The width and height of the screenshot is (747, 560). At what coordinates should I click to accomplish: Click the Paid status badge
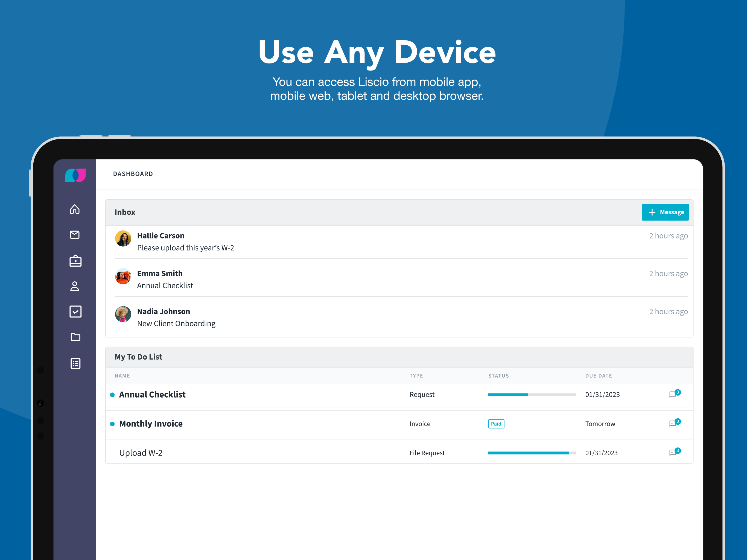click(496, 424)
